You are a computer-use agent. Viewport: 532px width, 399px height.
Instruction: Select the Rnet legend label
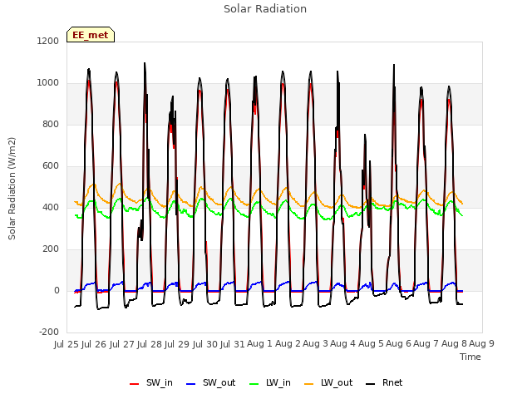point(392,382)
